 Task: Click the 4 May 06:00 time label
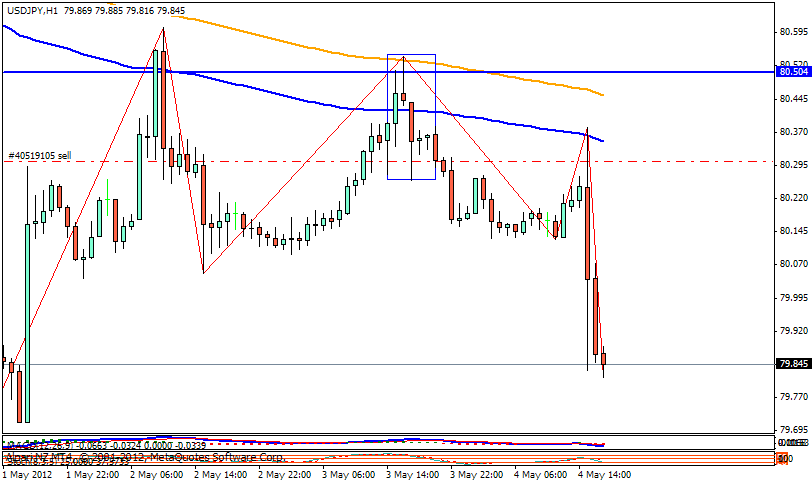pos(541,475)
